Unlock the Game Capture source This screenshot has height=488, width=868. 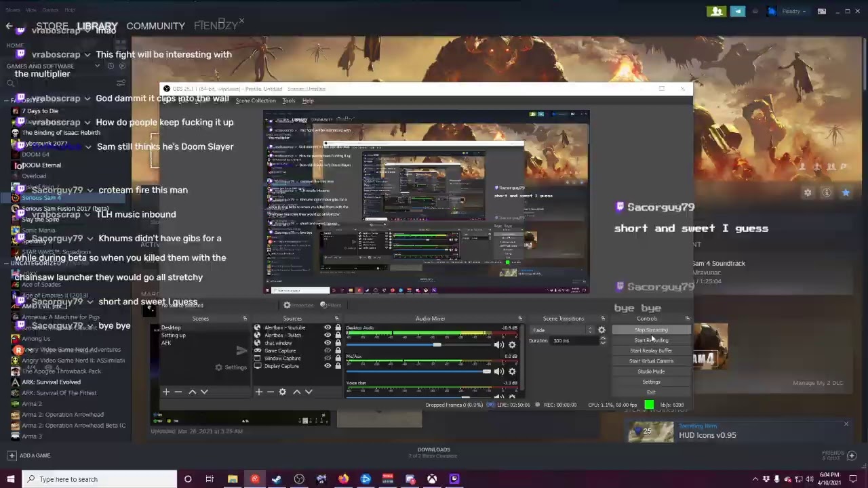tap(338, 351)
